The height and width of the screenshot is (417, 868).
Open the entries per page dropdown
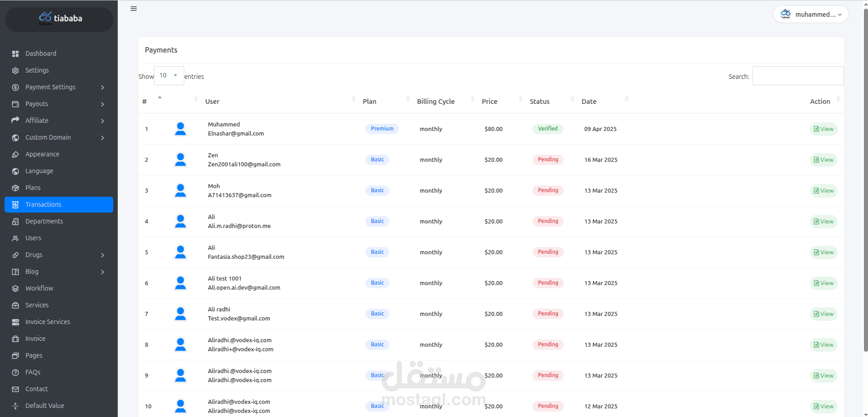pyautogui.click(x=169, y=76)
